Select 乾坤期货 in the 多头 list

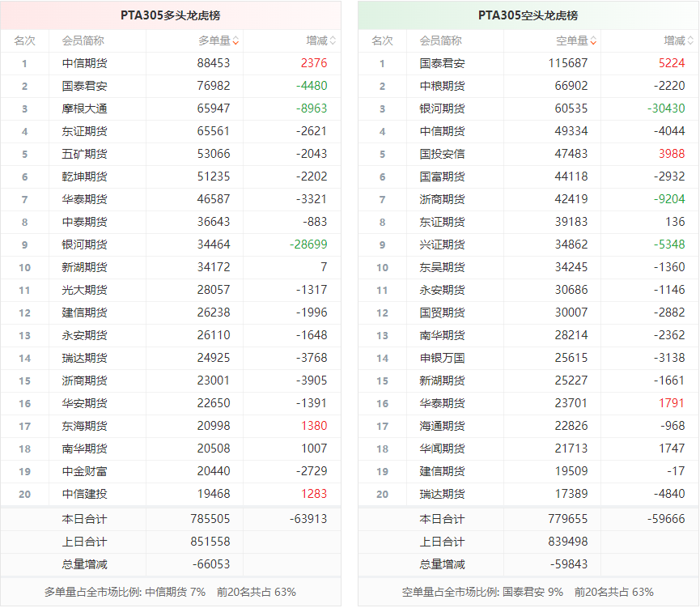click(84, 176)
